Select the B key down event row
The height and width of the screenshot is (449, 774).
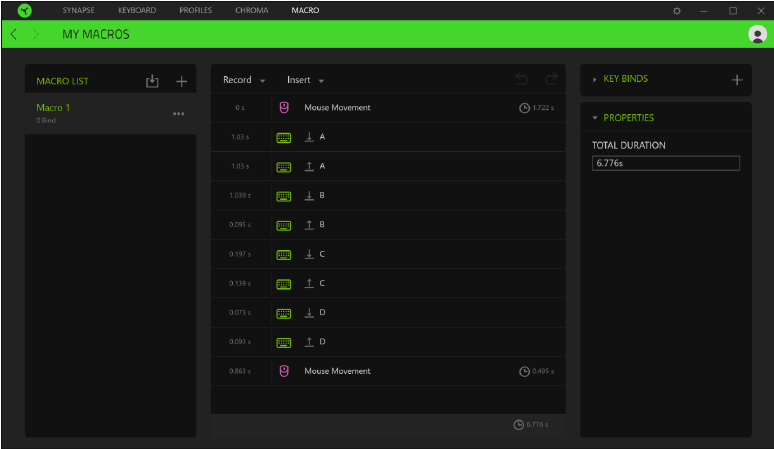pos(388,196)
